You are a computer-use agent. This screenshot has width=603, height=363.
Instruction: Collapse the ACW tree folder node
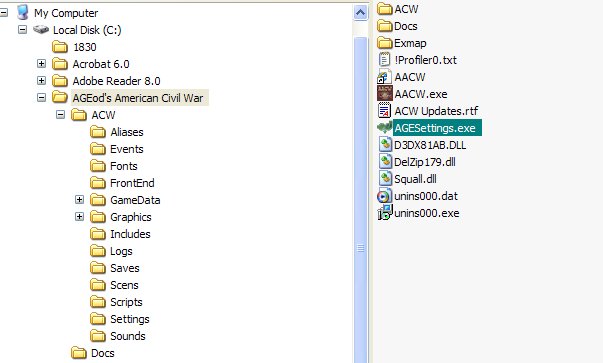click(60, 115)
